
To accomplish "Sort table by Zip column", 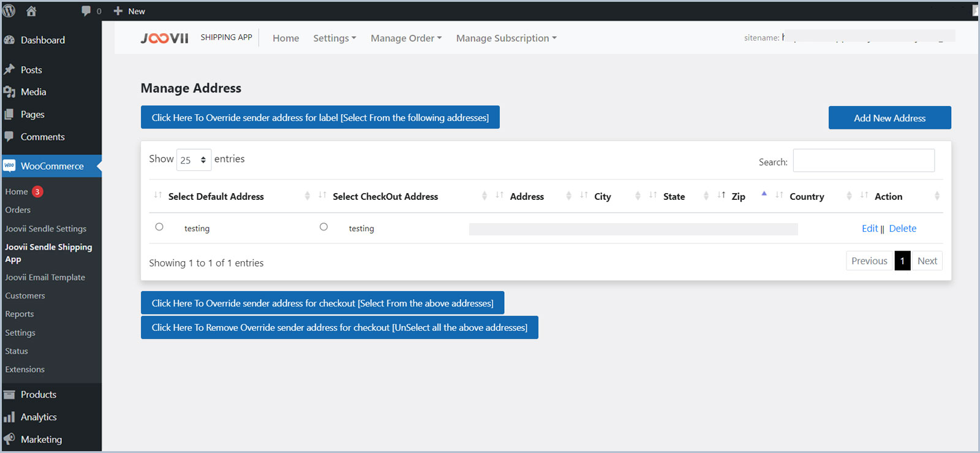I will [x=738, y=197].
